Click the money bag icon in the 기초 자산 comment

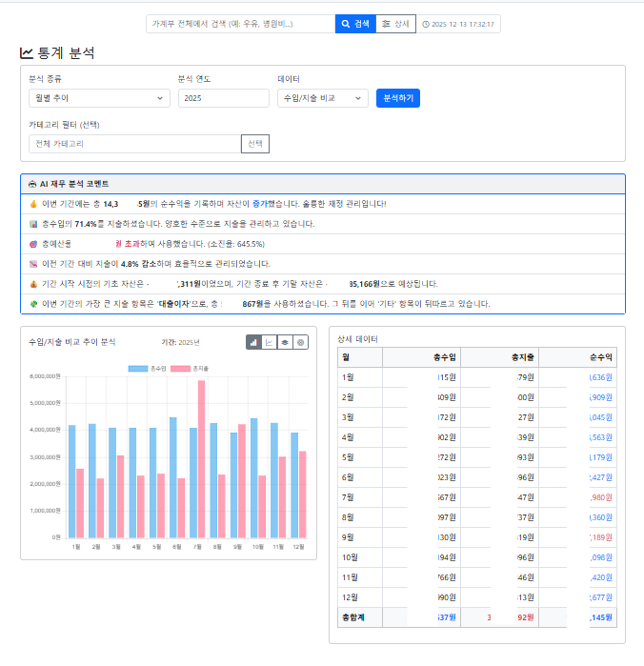click(33, 284)
